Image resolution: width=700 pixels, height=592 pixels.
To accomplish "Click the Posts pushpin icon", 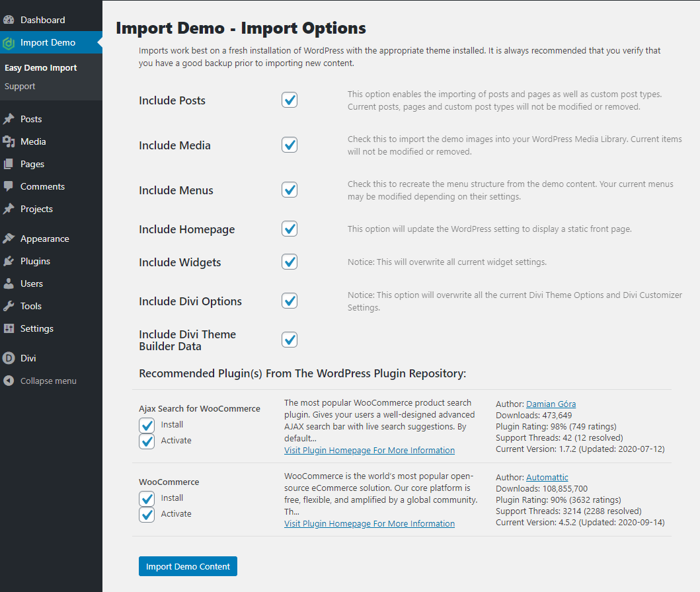I will [9, 119].
